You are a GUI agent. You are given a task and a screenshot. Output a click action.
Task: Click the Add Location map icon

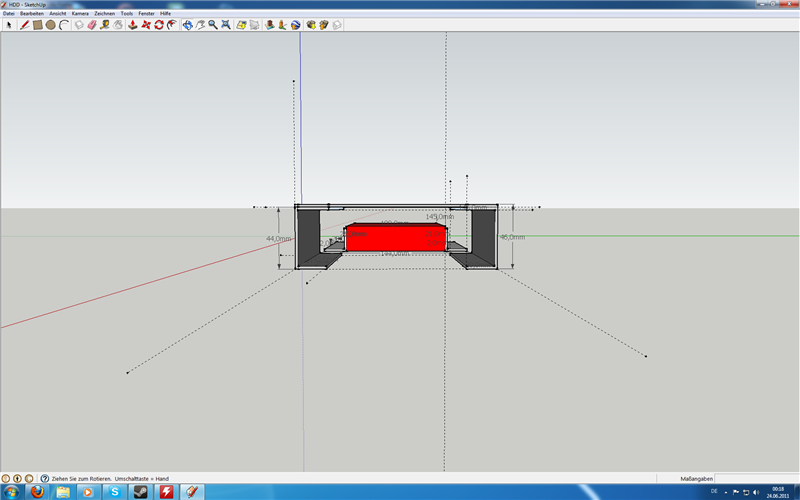tap(241, 25)
